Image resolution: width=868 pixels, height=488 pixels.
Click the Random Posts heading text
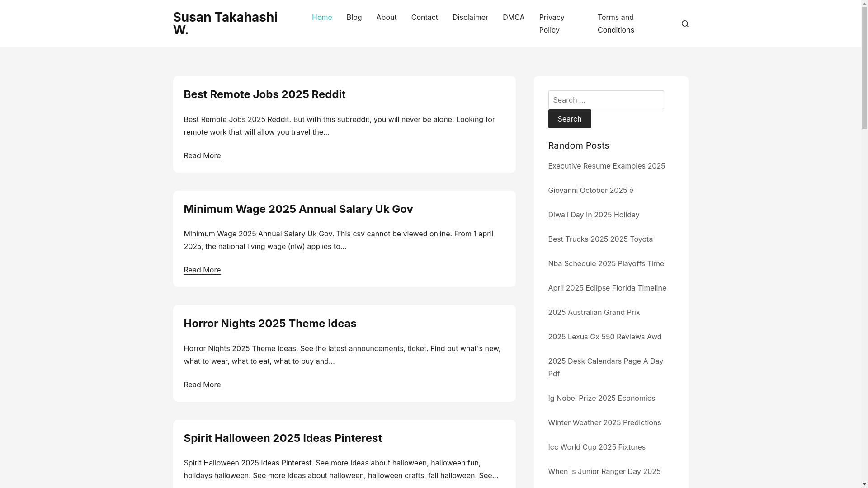[578, 145]
